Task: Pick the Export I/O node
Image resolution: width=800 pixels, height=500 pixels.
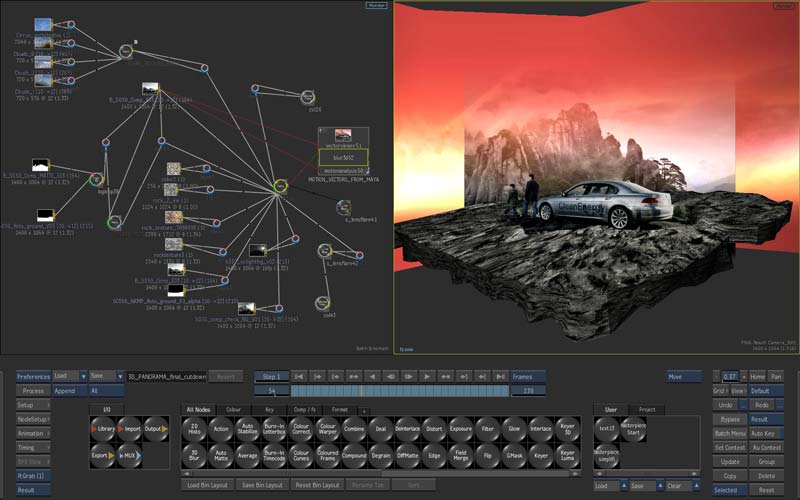Action: coord(103,456)
